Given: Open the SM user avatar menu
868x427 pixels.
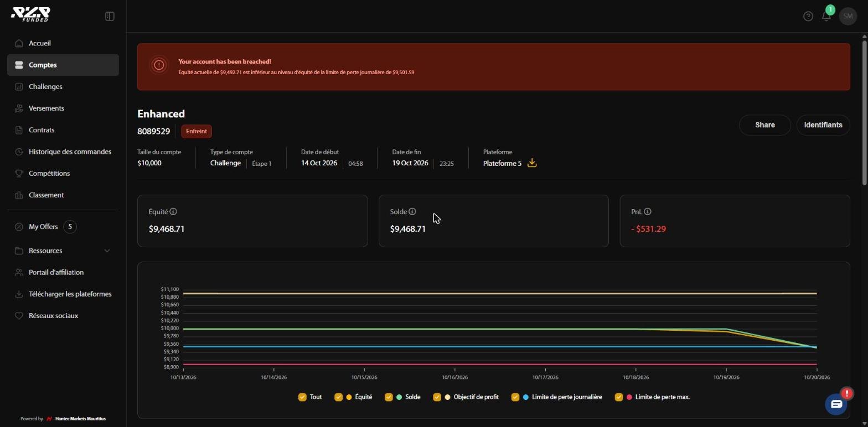Looking at the screenshot, I should [848, 17].
